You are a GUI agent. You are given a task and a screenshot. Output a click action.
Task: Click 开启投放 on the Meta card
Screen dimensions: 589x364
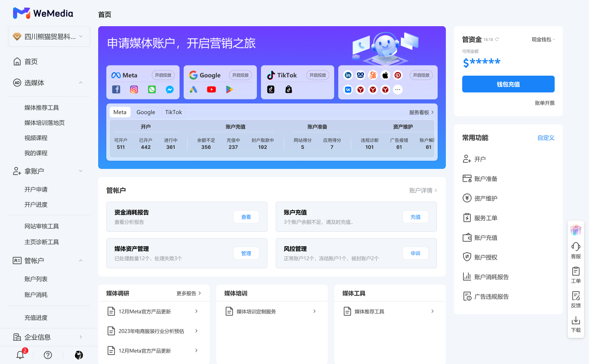click(x=163, y=75)
